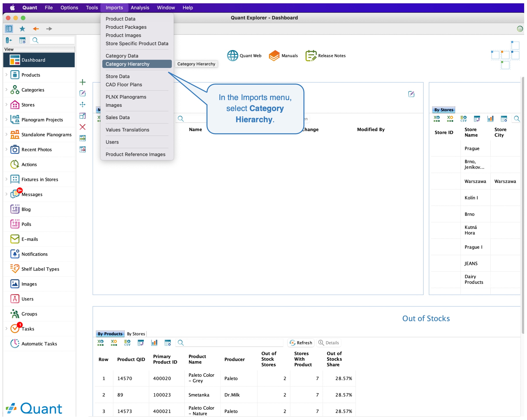This screenshot has width=527, height=420.
Task: Select Dashboard in the sidebar
Action: [39, 60]
